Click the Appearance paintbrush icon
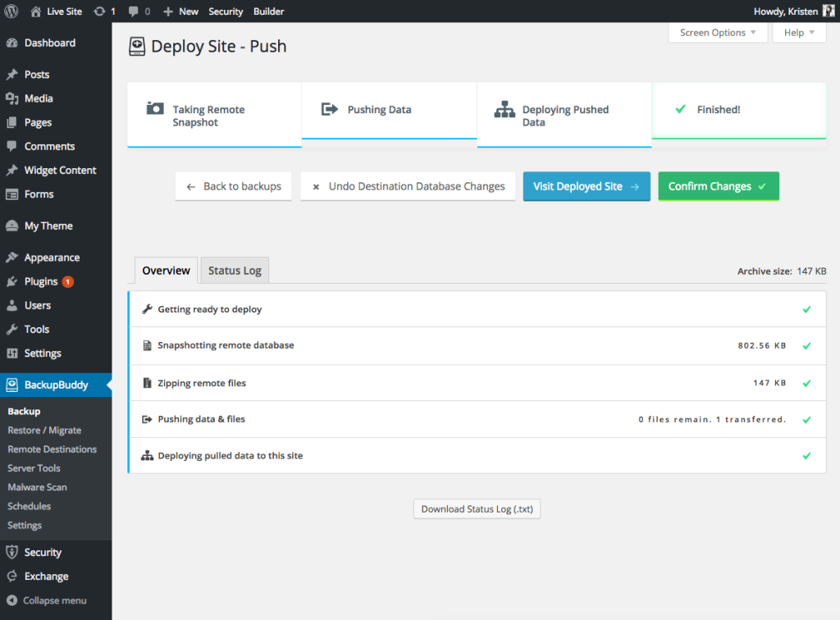The width and height of the screenshot is (840, 620). 11,258
